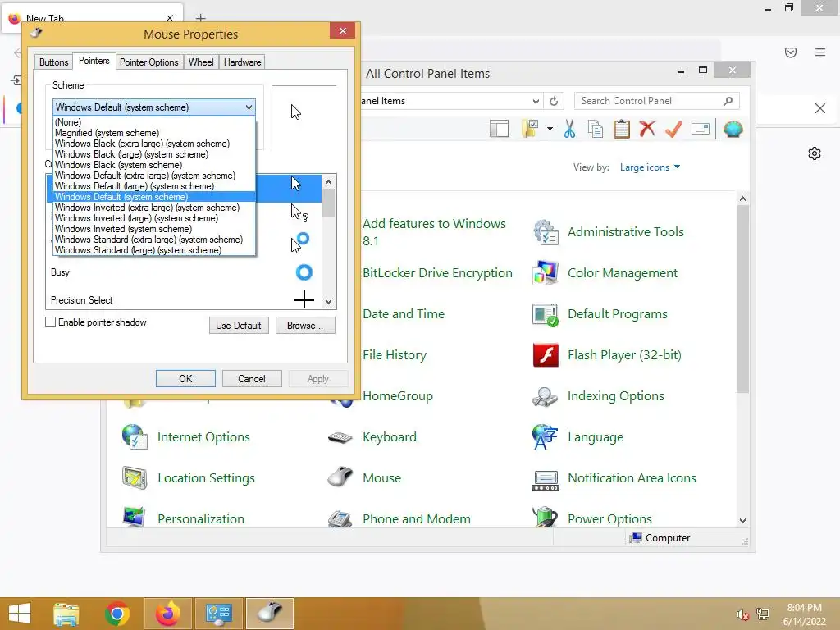
Task: Refresh the Control Panel address bar
Action: (x=554, y=101)
